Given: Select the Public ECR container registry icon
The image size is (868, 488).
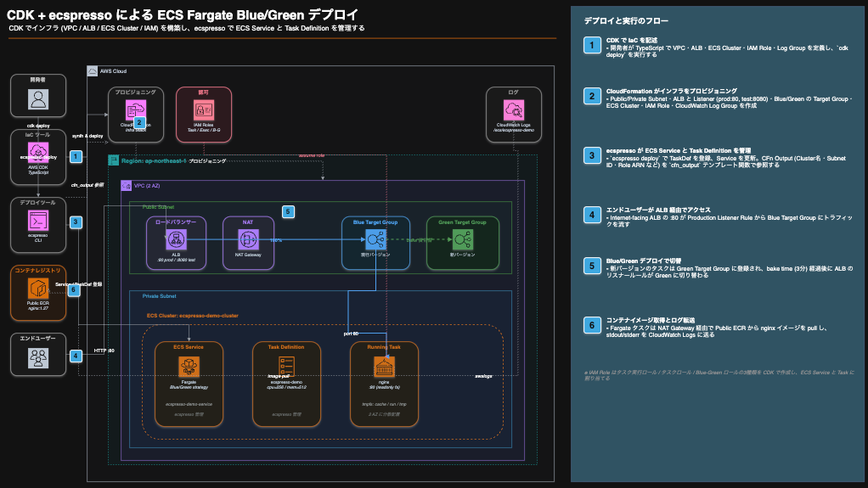Looking at the screenshot, I should [38, 289].
